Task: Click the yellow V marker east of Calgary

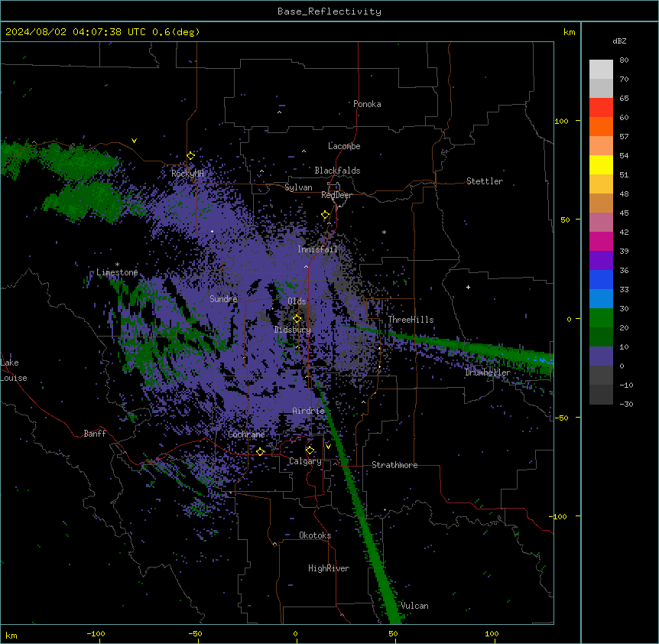Action: tap(328, 447)
